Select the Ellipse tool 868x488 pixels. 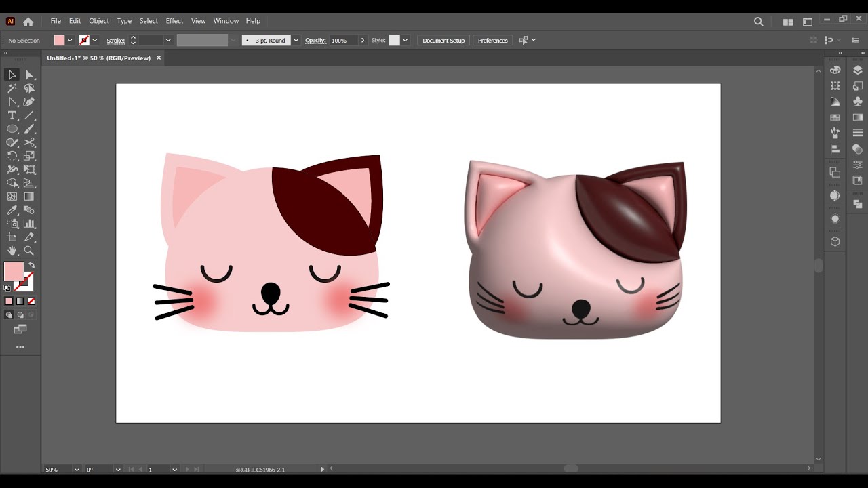(x=12, y=129)
